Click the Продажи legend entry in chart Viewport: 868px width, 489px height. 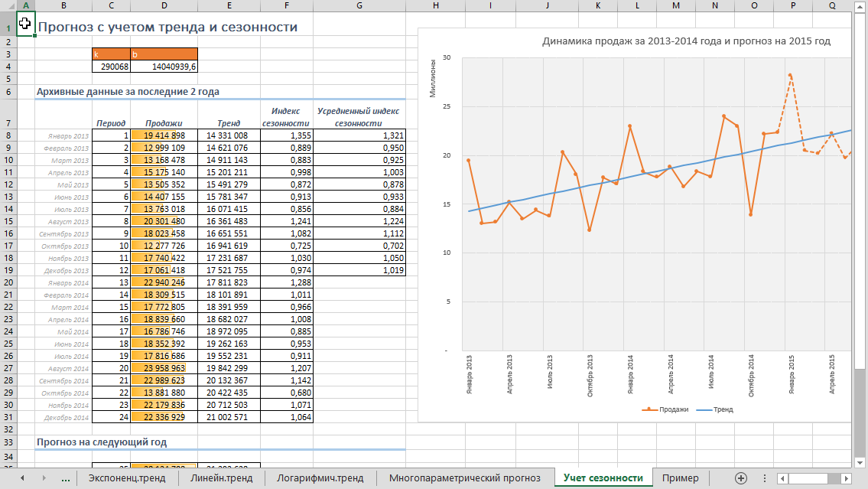click(665, 410)
